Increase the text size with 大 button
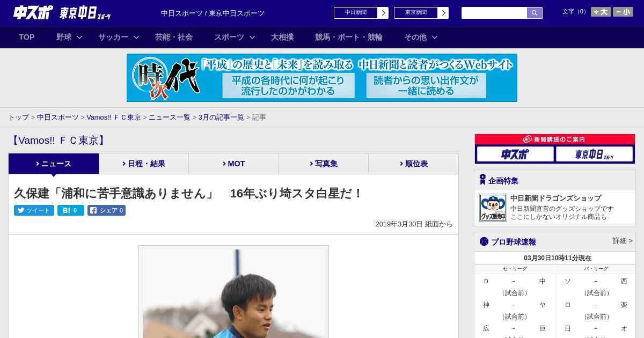 pos(601,12)
